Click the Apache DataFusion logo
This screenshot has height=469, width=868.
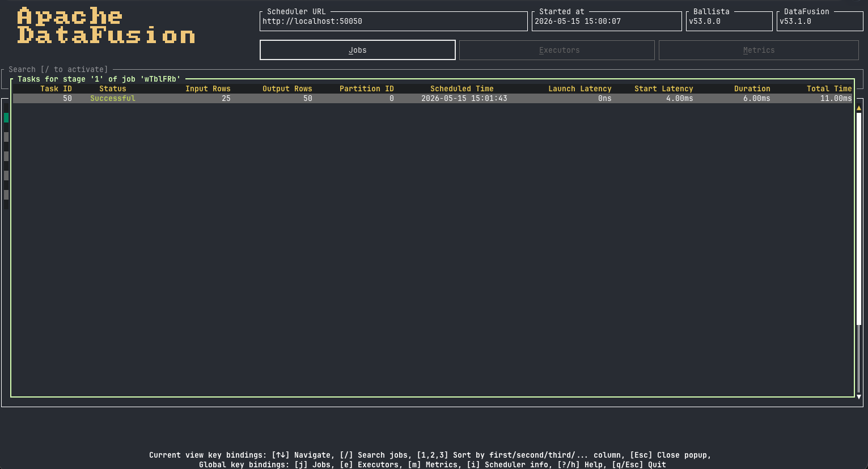click(106, 26)
